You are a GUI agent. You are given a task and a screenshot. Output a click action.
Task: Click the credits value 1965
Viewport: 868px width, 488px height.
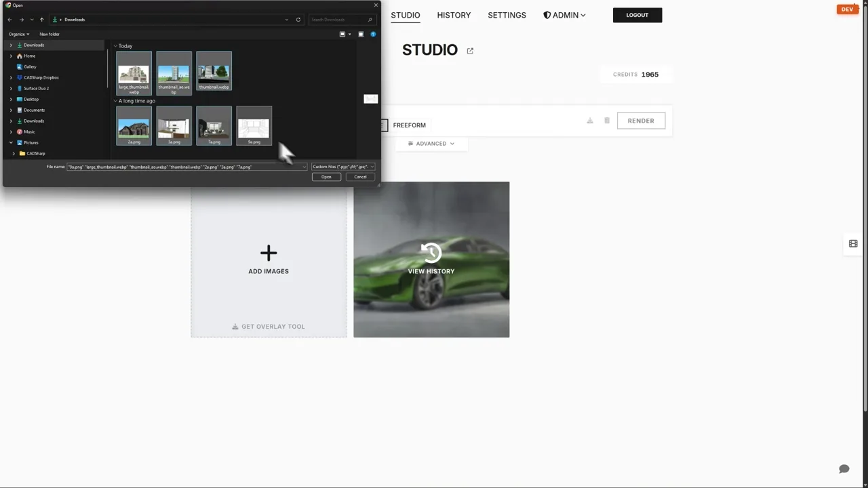(x=650, y=75)
